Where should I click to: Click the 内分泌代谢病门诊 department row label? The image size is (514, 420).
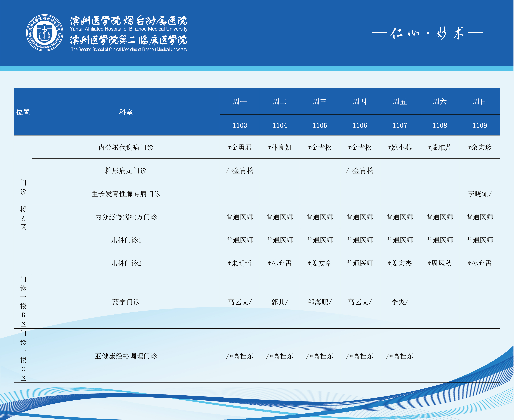(x=126, y=147)
